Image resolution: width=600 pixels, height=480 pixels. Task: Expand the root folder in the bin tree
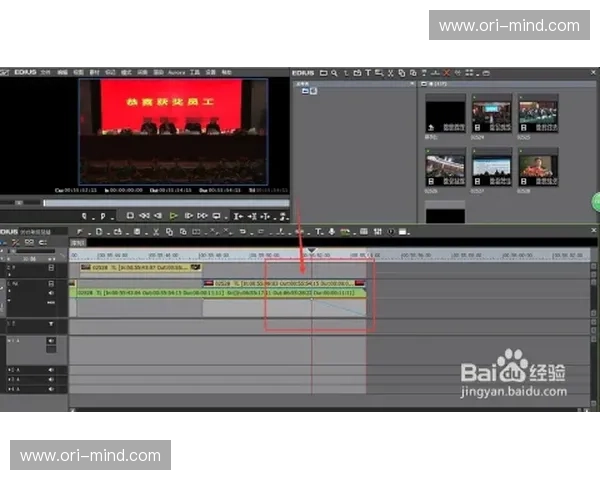[304, 91]
